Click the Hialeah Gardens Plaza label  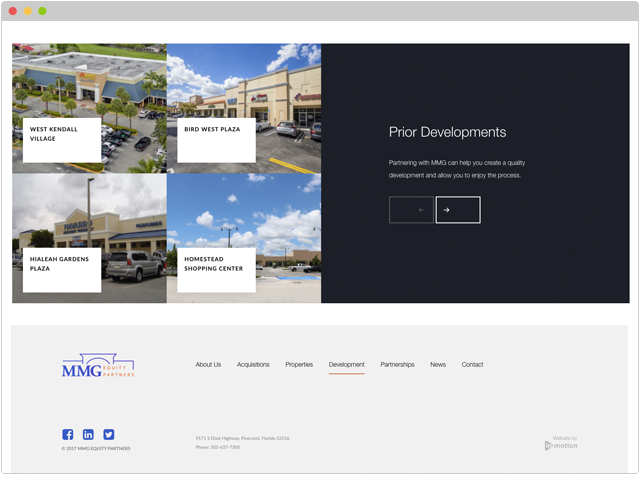pos(62,270)
